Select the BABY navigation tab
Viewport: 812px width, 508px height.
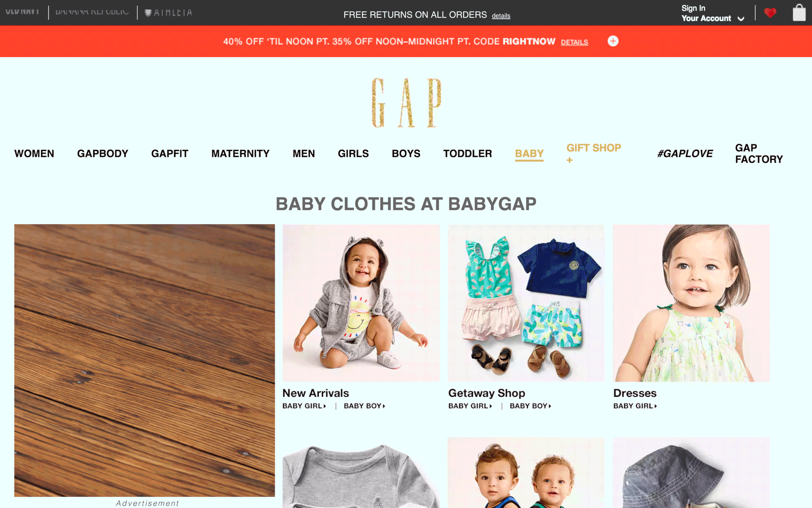[x=529, y=153]
